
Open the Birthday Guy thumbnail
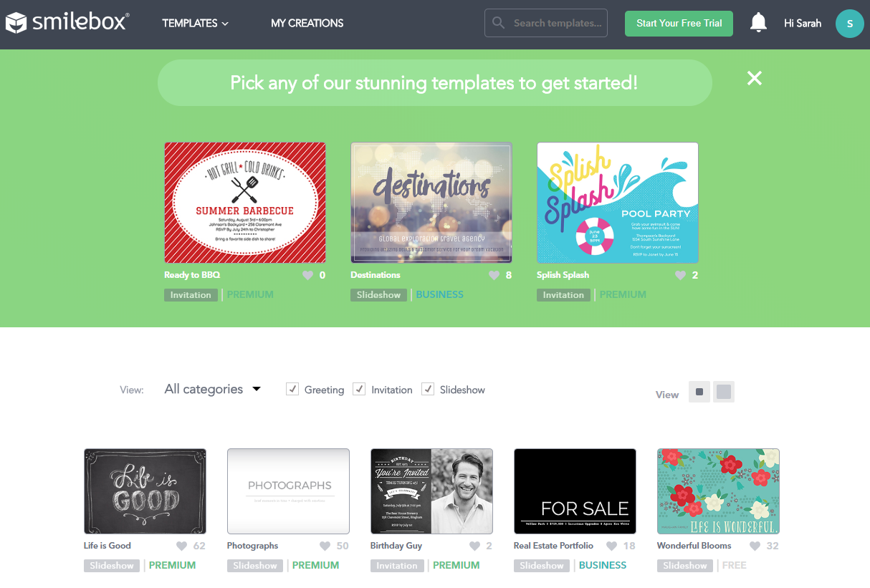click(431, 491)
